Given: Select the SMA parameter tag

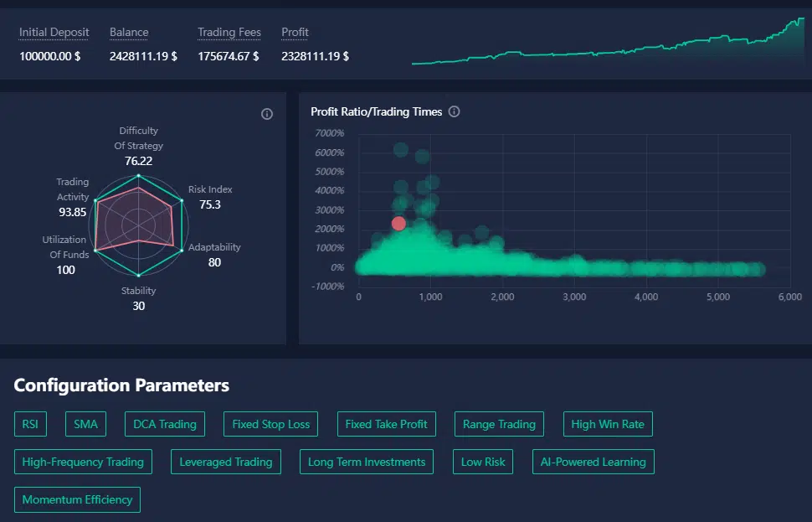Looking at the screenshot, I should [x=85, y=424].
